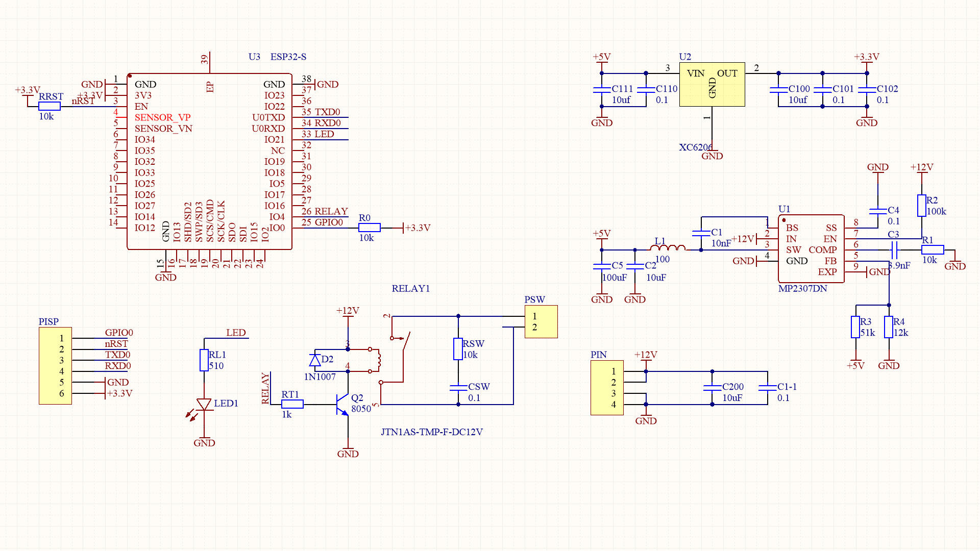Click the U1 designator label

(x=784, y=209)
